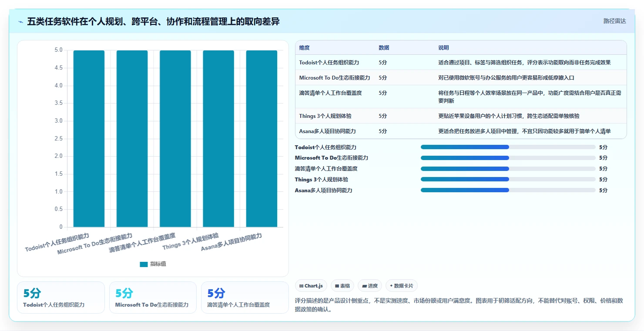Screen dimensions: 644x331
Task: Toggle the 指标值 legend swatch under the chart
Action: [x=144, y=264]
